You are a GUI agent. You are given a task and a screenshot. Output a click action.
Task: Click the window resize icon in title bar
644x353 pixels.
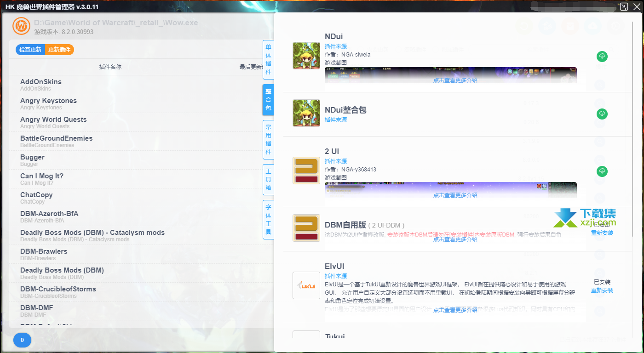pos(624,6)
